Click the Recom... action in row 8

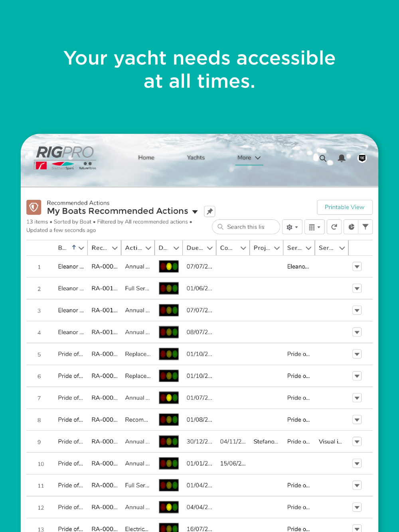point(136,420)
